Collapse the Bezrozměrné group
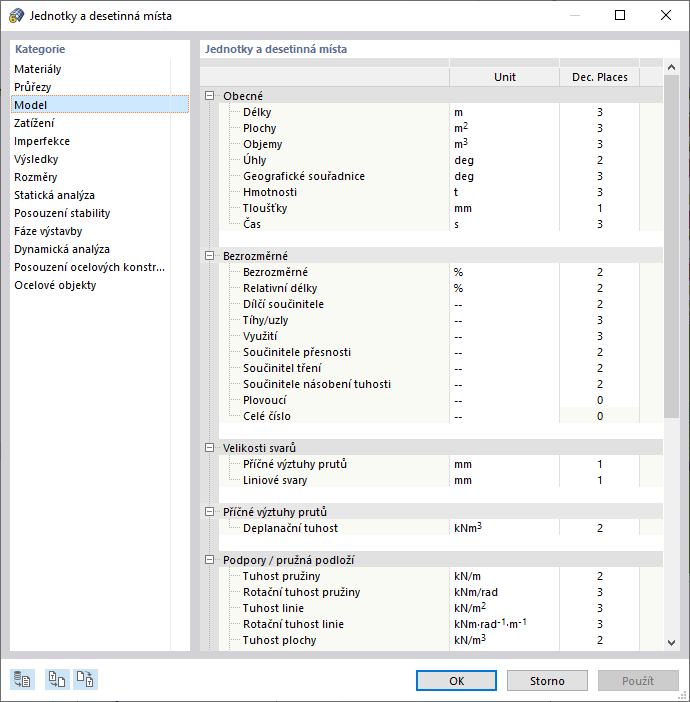The width and height of the screenshot is (690, 702). [209, 256]
